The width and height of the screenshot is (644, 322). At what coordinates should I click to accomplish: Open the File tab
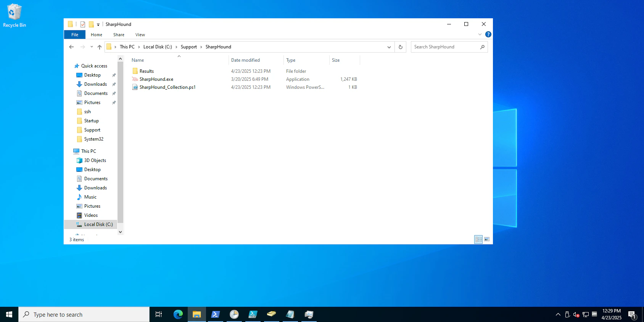[75, 35]
